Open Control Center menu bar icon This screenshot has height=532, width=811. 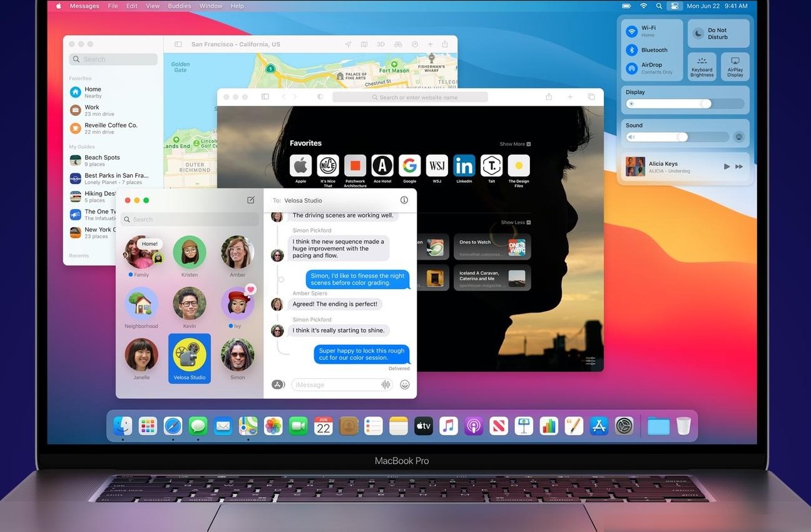tap(674, 6)
